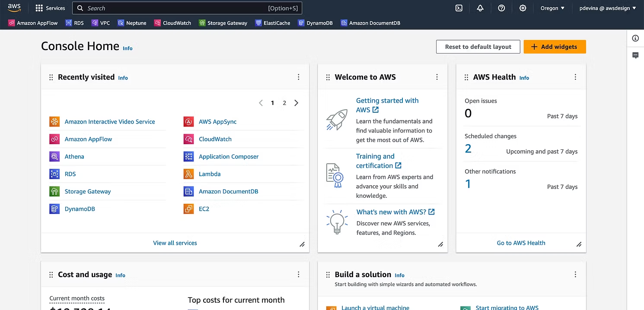Viewport: 644px width, 310px height.
Task: Open Scheduled changes count 2
Action: coord(468,149)
